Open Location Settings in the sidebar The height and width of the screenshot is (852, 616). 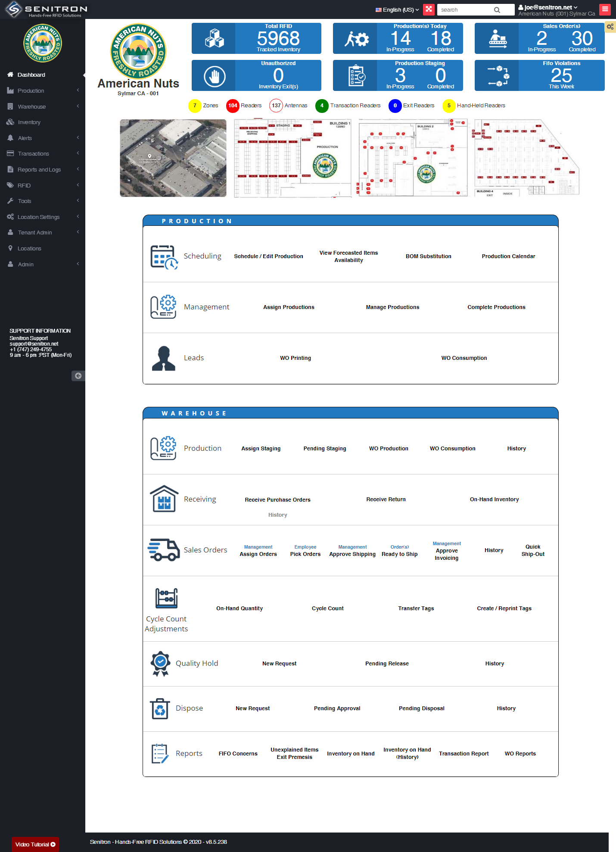43,217
